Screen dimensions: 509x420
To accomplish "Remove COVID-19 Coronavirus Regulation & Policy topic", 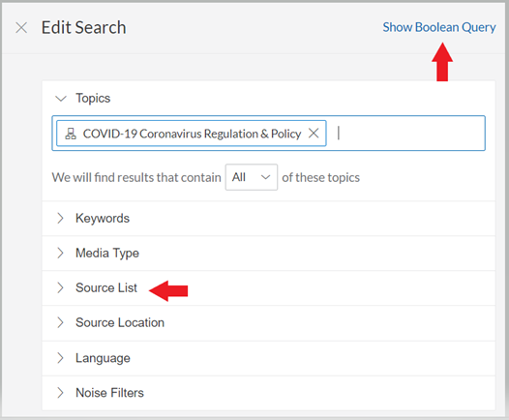I will 314,134.
